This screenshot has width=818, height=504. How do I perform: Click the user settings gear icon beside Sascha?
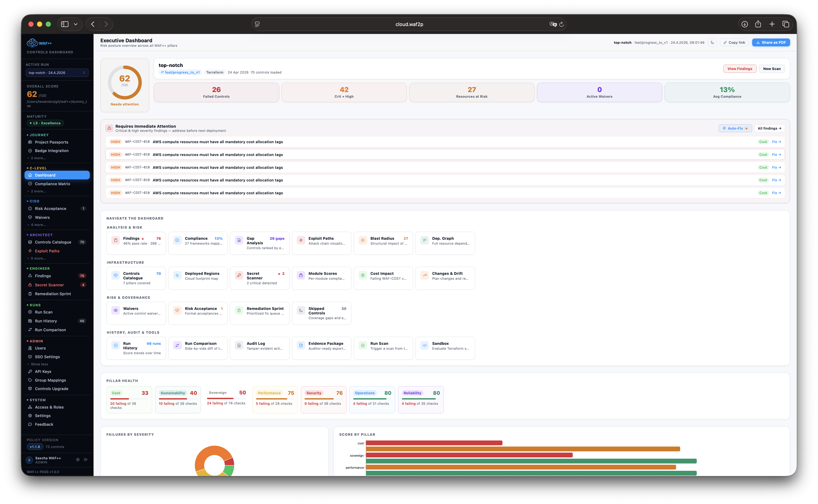tap(78, 460)
